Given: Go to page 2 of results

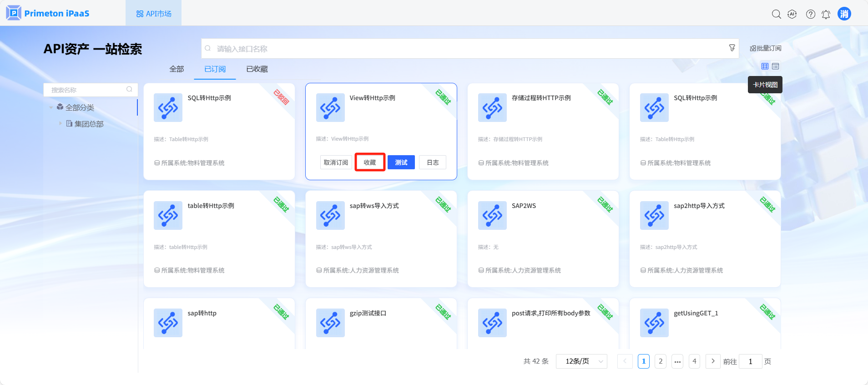Looking at the screenshot, I should coord(660,361).
